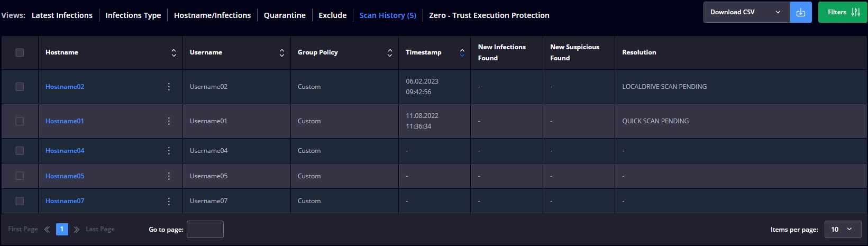Screen dimensions: 868x246
Task: Click the 11.08.2022 11:36:34 timestamp
Action: [422, 121]
